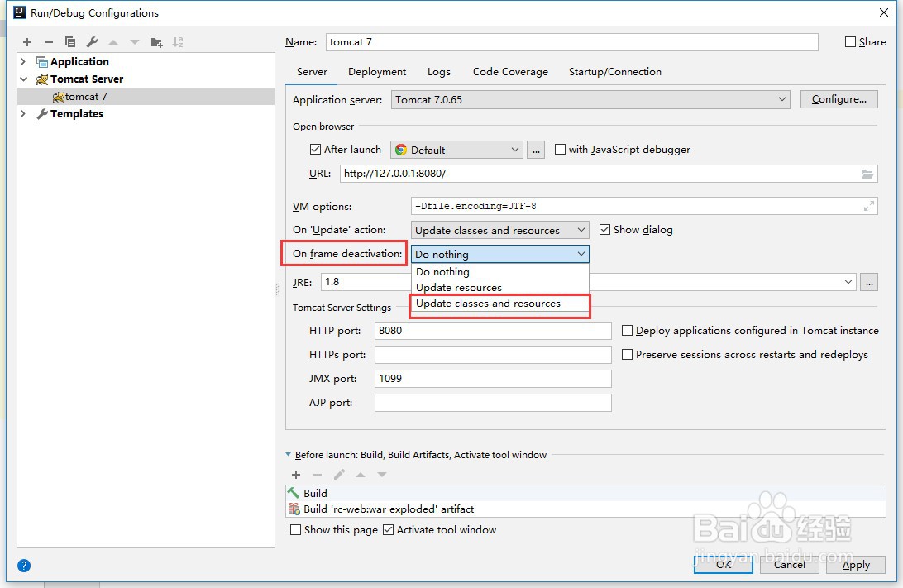Click the VM options field
Image resolution: width=903 pixels, height=588 pixels.
[x=644, y=206]
